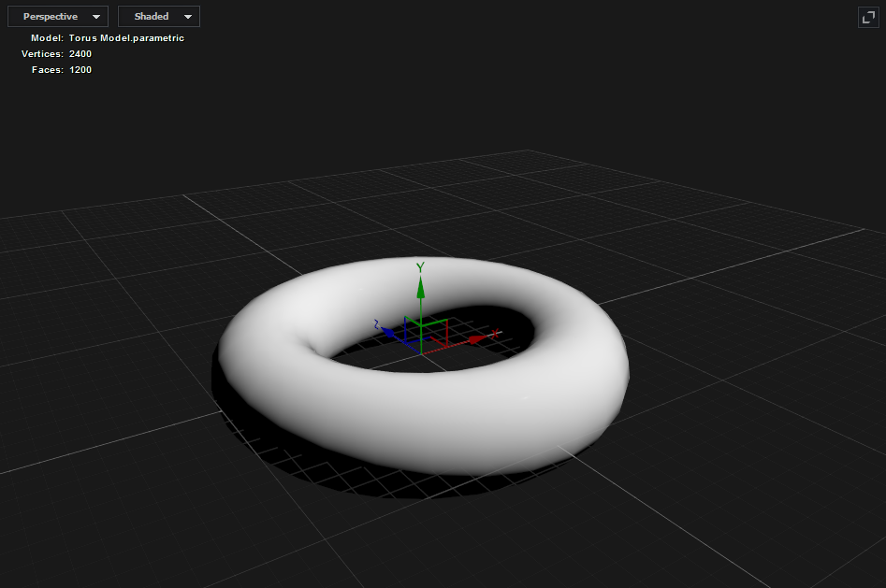Select the red X axis gizmo arrow
Image resolution: width=886 pixels, height=588 pixels.
[477, 339]
